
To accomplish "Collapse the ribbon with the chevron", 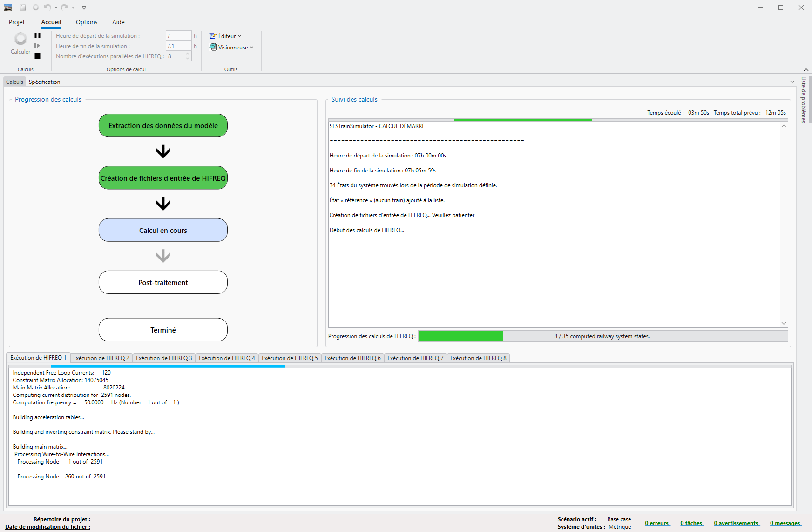I will (x=806, y=69).
